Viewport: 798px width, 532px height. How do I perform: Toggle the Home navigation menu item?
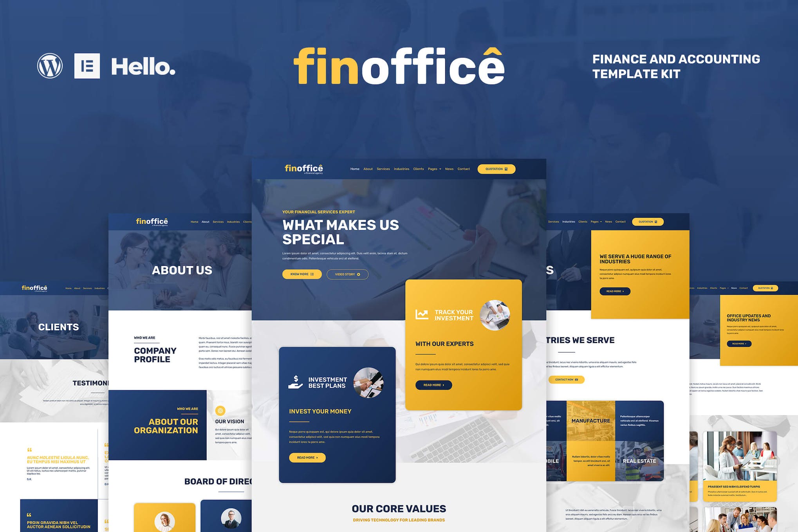point(354,169)
